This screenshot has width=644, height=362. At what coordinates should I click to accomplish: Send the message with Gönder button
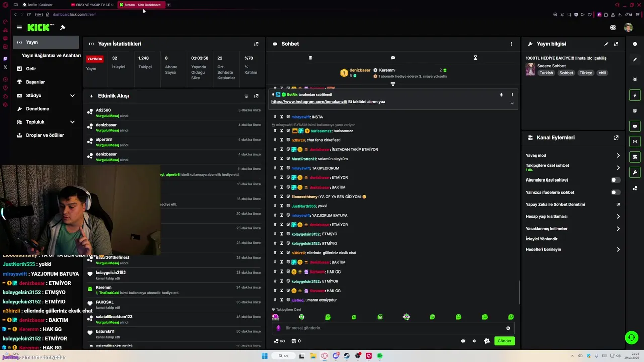504,341
